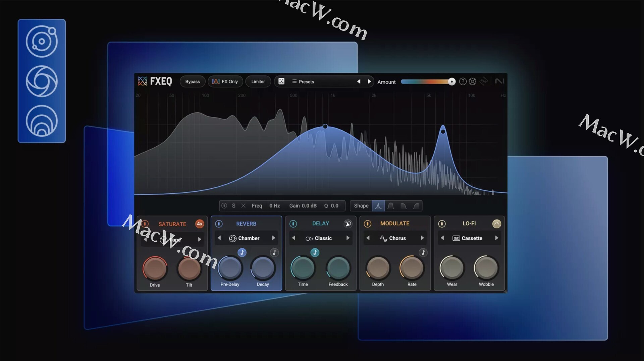Image resolution: width=644 pixels, height=361 pixels.
Task: Click the bottom concentric arcs icon in left panel
Action: (42, 121)
